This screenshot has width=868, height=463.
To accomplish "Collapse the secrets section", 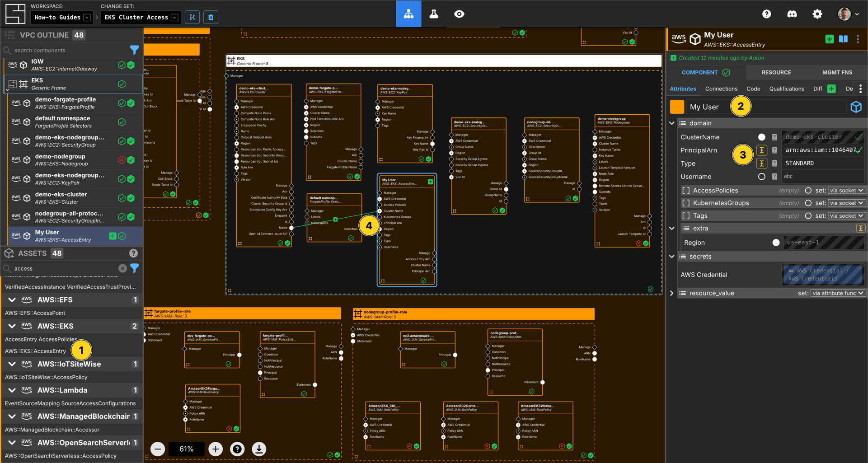I will click(671, 256).
